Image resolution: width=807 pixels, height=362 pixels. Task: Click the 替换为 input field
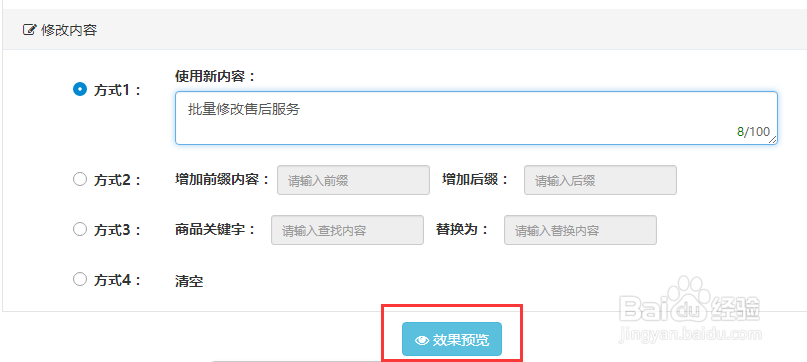tap(580, 230)
